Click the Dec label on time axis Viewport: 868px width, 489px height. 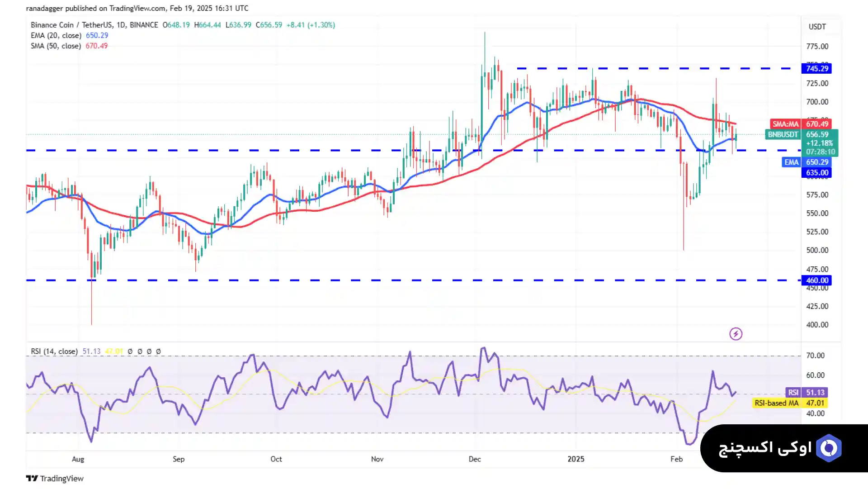(475, 459)
